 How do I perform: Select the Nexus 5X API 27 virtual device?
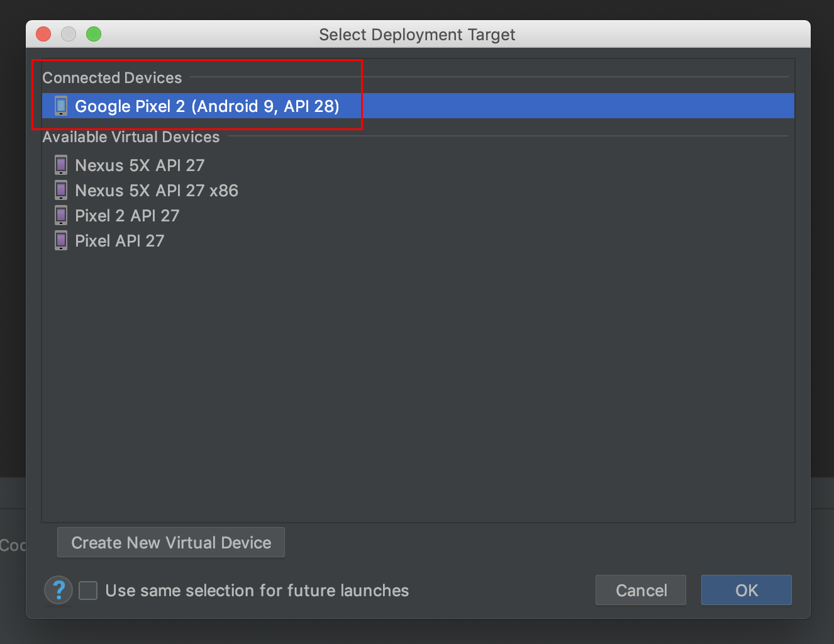tap(140, 165)
